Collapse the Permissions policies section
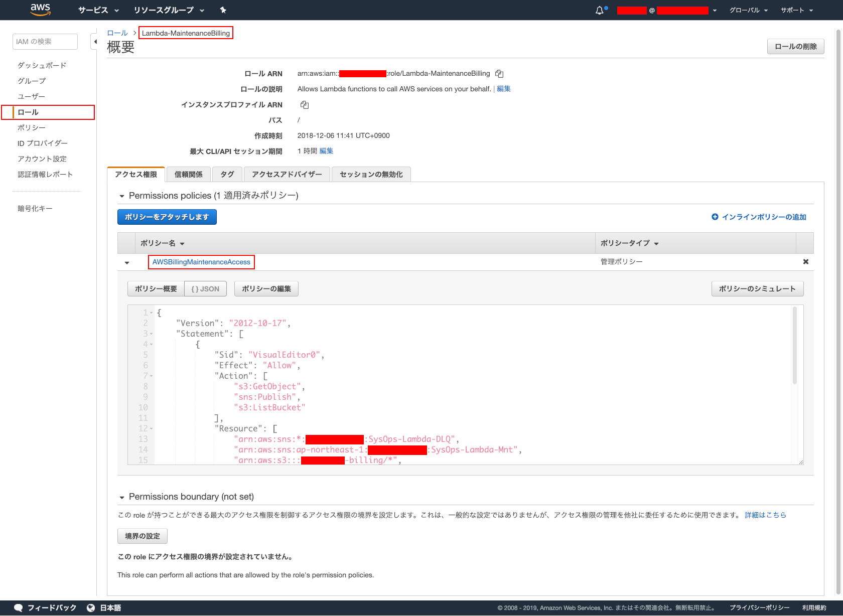 (121, 196)
